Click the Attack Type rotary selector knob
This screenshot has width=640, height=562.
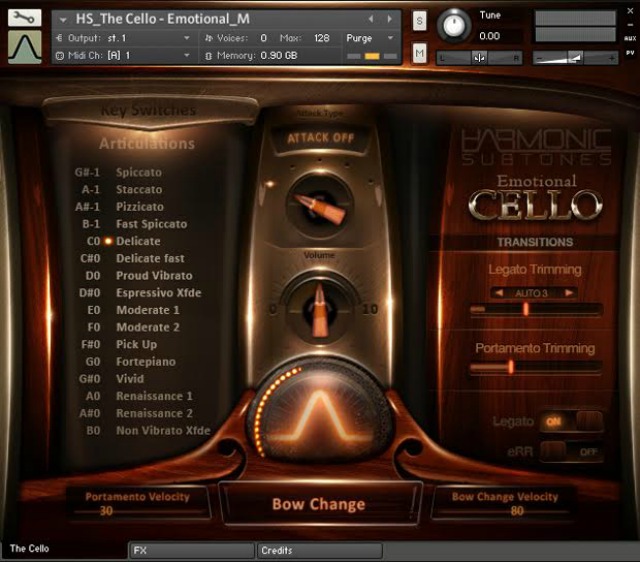pyautogui.click(x=320, y=206)
